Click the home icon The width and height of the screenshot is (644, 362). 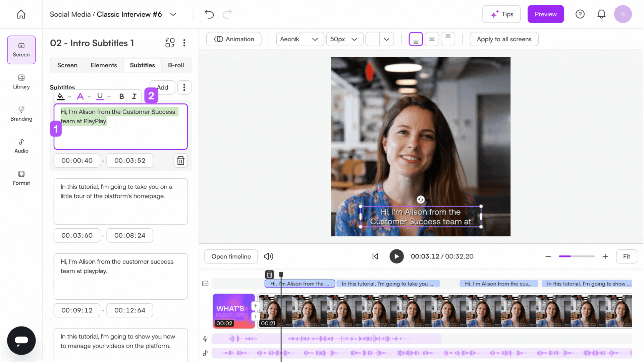click(x=21, y=14)
